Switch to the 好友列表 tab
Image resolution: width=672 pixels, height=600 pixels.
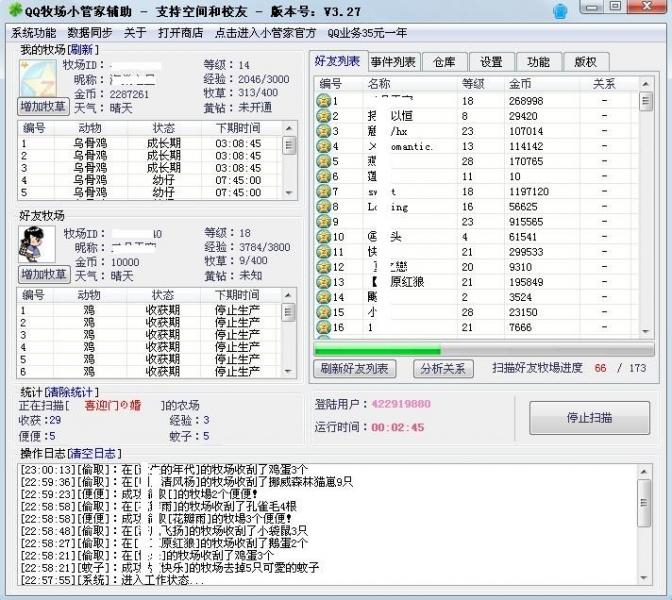tap(338, 61)
